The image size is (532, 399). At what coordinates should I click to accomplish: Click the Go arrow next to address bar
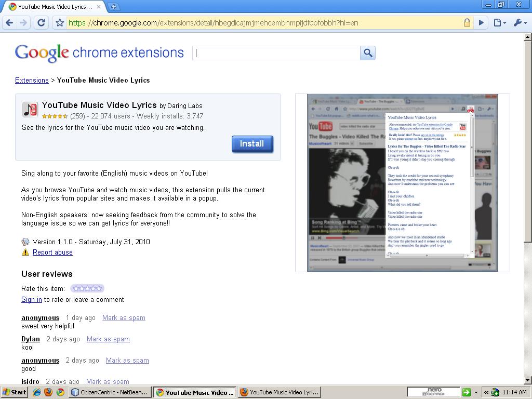481,23
